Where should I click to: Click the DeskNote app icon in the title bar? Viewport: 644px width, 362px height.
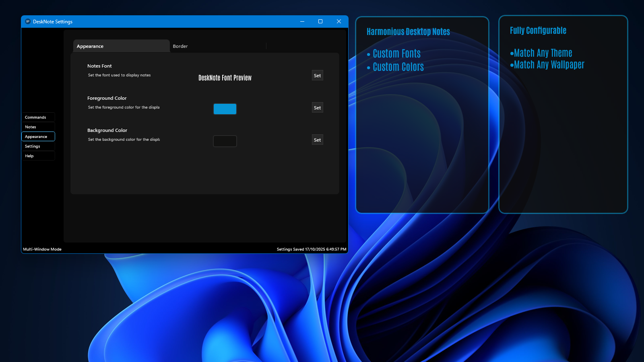[27, 21]
